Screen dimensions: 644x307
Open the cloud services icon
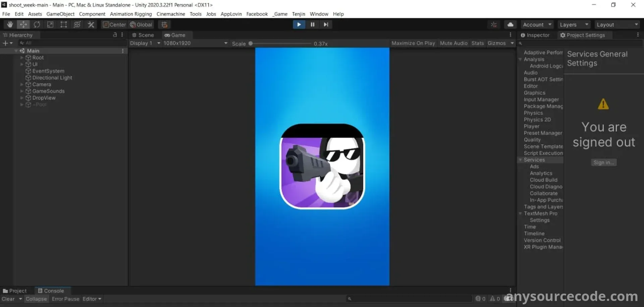click(x=510, y=24)
